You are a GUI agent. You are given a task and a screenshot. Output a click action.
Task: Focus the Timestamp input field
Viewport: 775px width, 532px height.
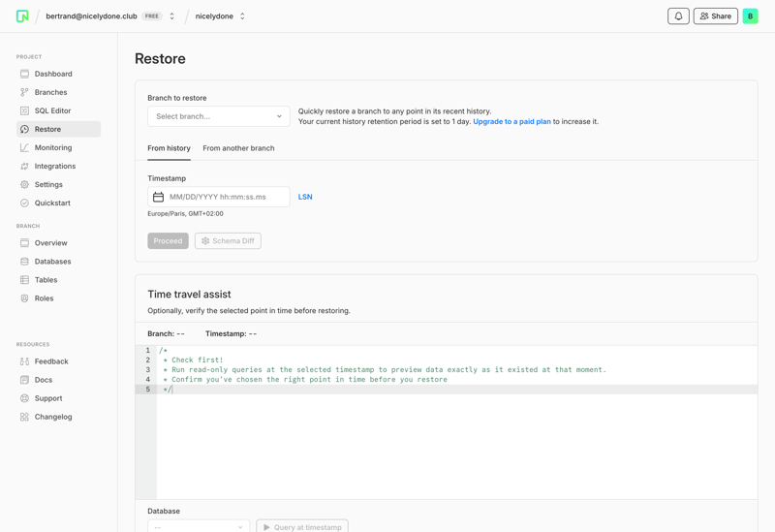219,197
